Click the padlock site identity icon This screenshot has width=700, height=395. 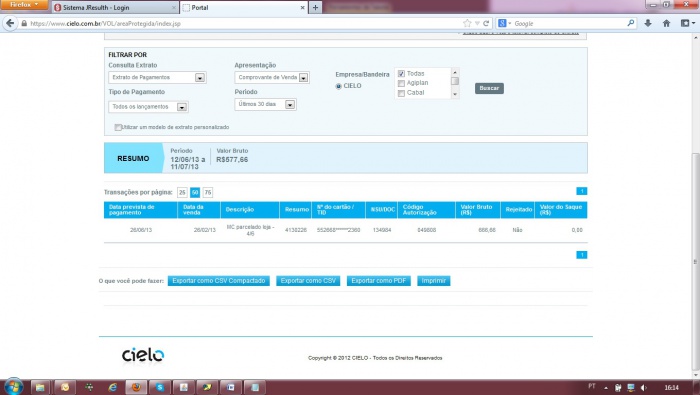click(x=24, y=23)
